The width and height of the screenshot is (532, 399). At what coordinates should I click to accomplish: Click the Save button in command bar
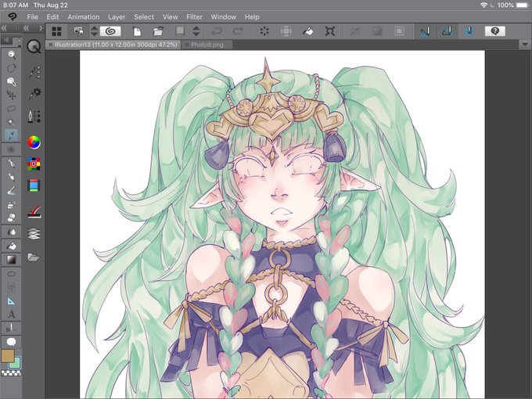click(x=180, y=31)
